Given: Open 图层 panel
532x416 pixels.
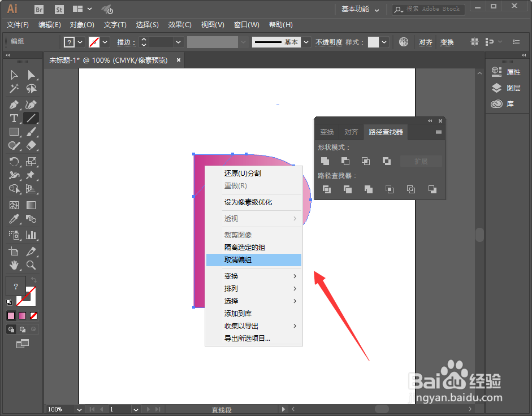Looking at the screenshot, I should click(506, 88).
